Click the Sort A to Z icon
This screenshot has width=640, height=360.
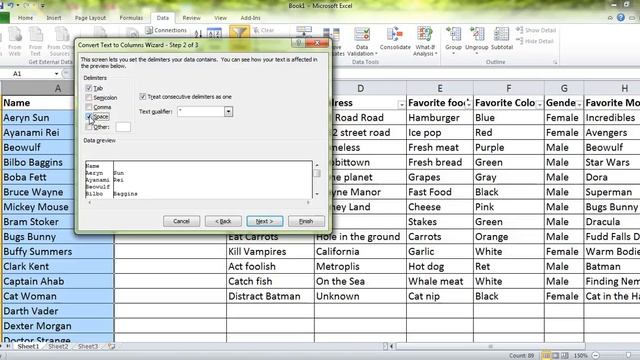click(x=198, y=33)
